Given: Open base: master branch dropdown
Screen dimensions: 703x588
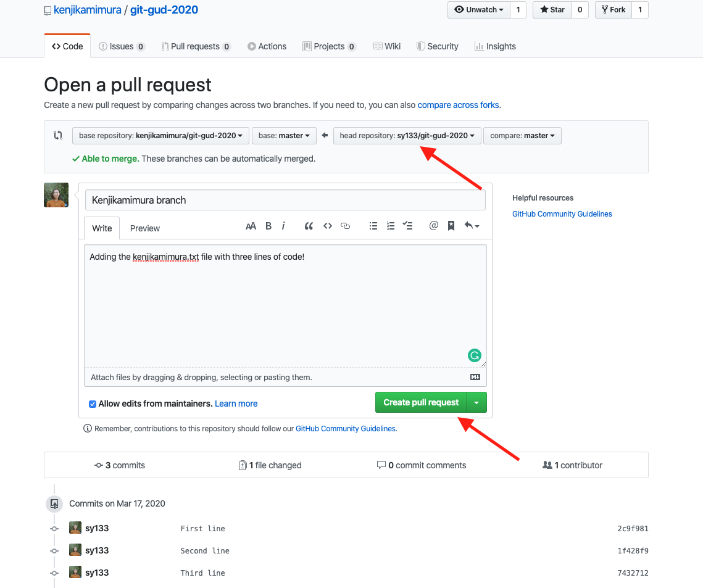Looking at the screenshot, I should click(285, 135).
